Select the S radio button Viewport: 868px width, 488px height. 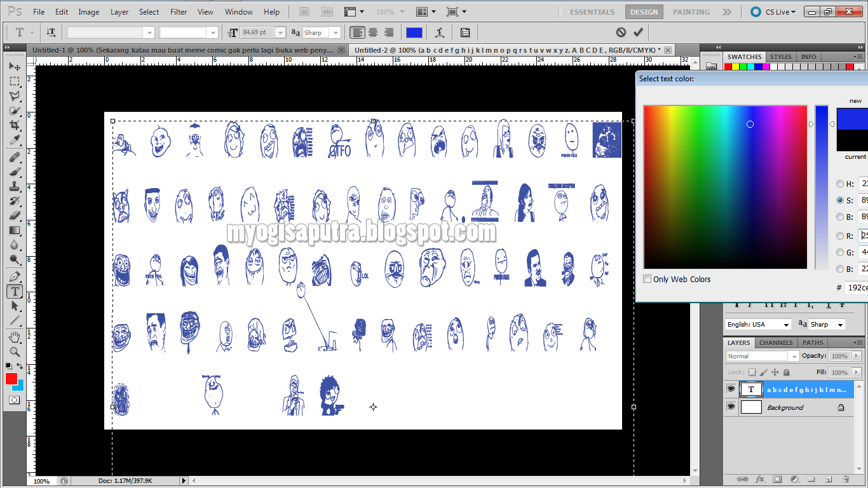coord(840,200)
